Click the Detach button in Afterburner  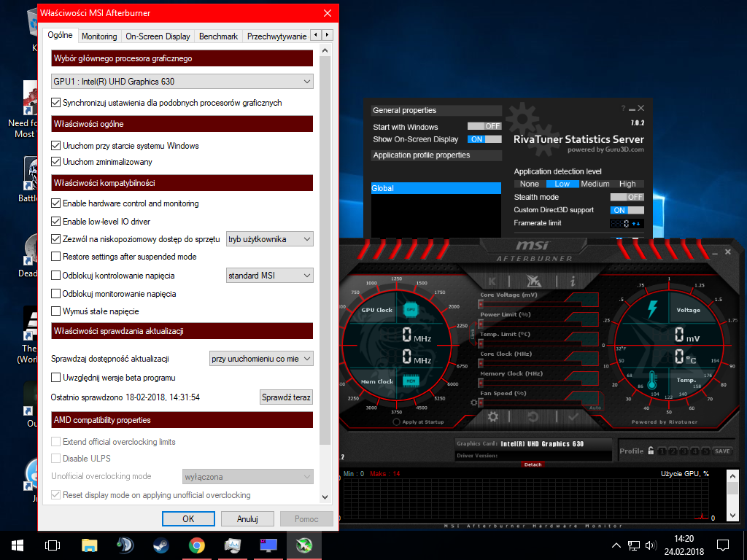click(533, 464)
